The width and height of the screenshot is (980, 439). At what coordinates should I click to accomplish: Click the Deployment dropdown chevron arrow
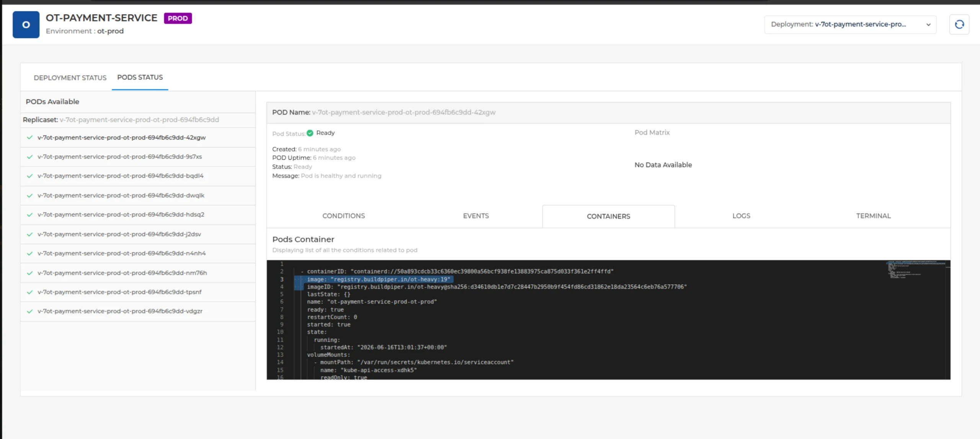coord(928,24)
